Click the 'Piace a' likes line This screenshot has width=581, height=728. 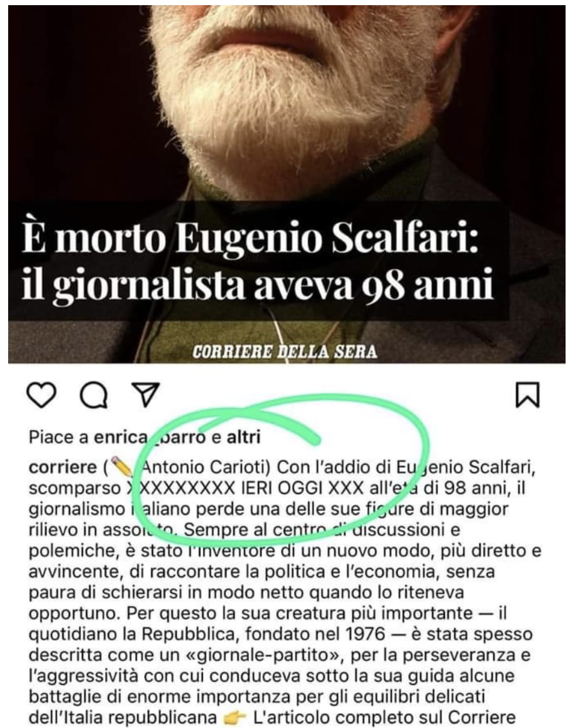pos(144,437)
